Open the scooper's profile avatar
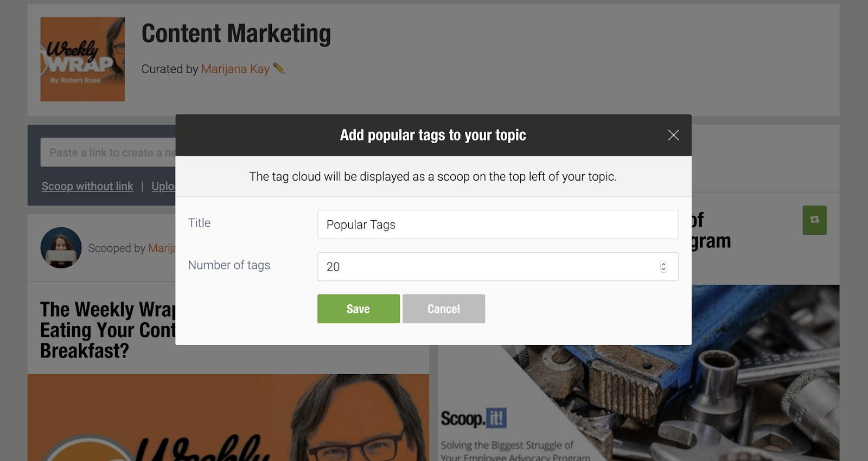This screenshot has width=868, height=461. [x=61, y=247]
